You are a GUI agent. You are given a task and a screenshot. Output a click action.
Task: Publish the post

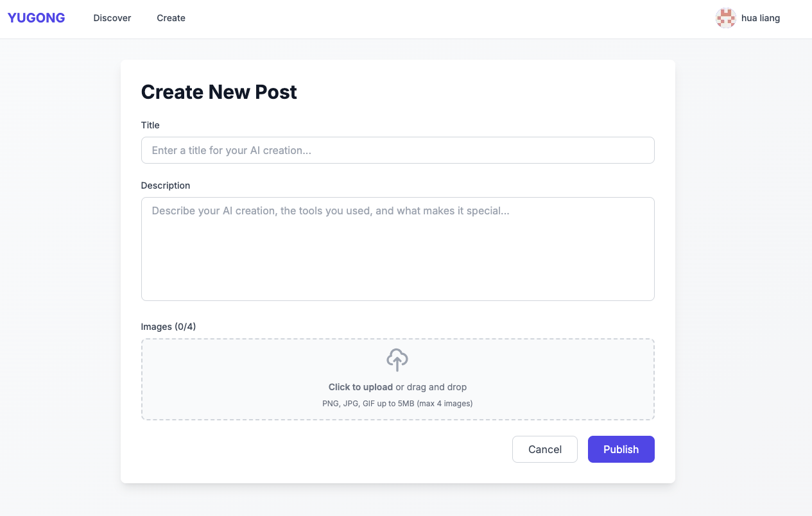[621, 449]
